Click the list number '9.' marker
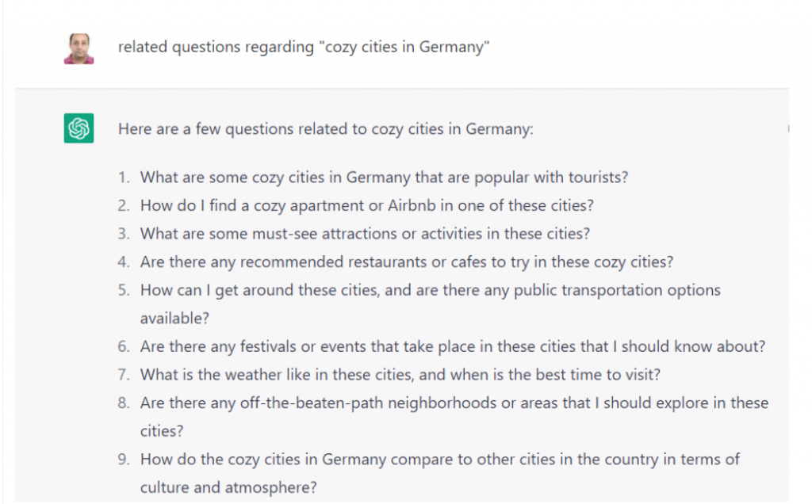 124,460
